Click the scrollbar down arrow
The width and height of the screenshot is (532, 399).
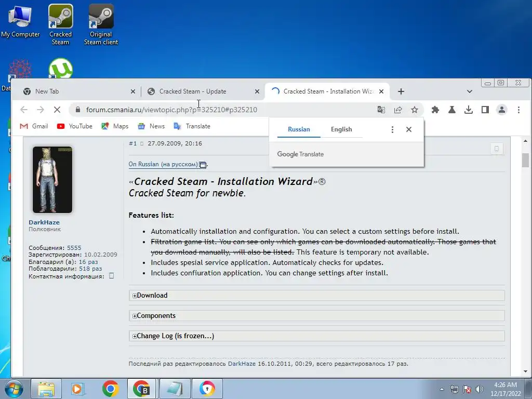525,371
